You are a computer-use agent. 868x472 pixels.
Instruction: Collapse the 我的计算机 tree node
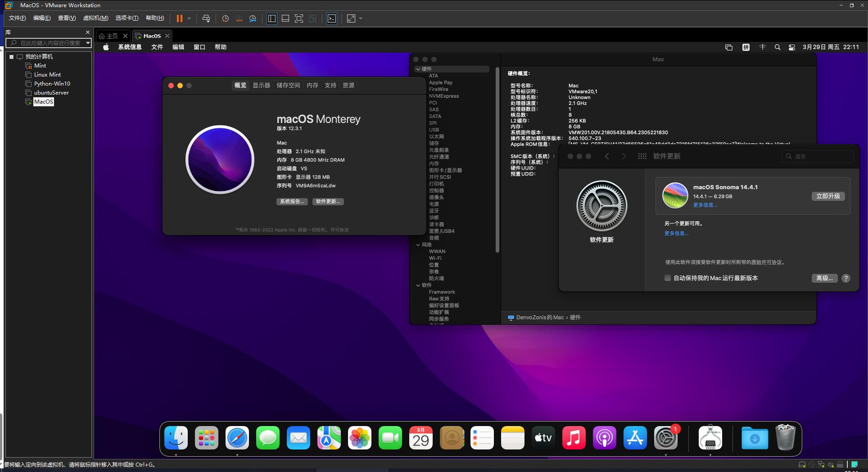(11, 57)
